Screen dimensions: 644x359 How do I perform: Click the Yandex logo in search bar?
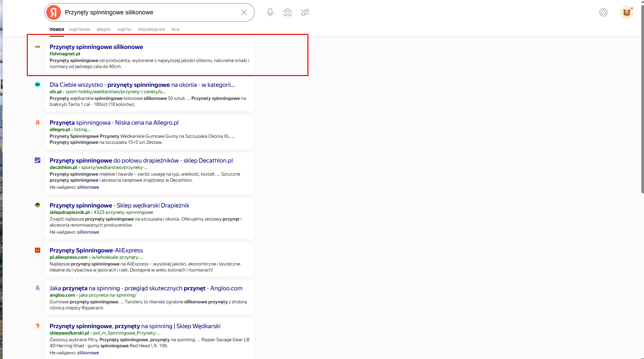click(54, 12)
